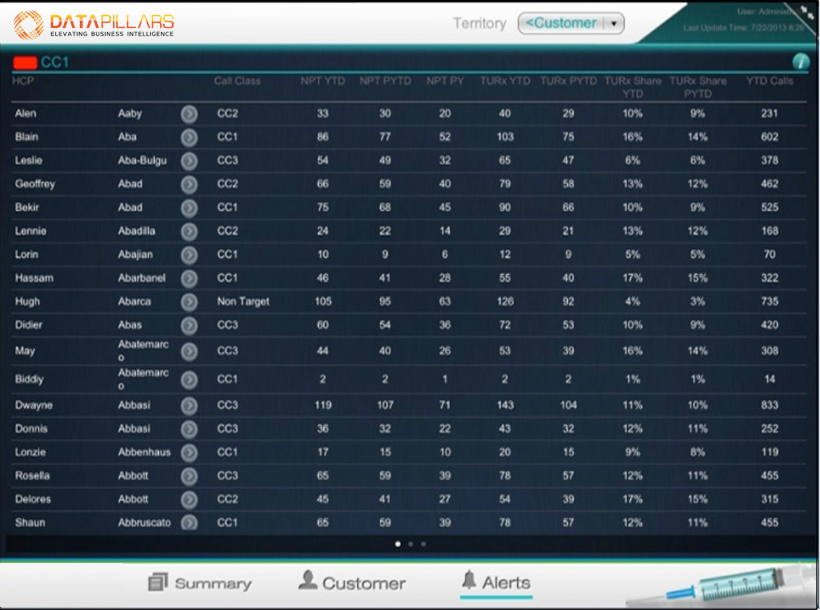Open details arrow for Lennie Abadilla
Screen dimensions: 820x610
pos(189,231)
